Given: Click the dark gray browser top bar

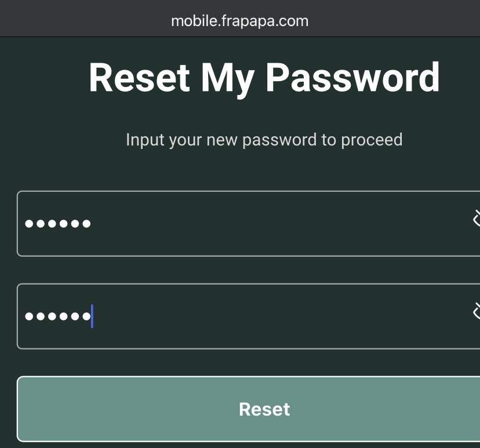Looking at the screenshot, I should click(239, 19).
